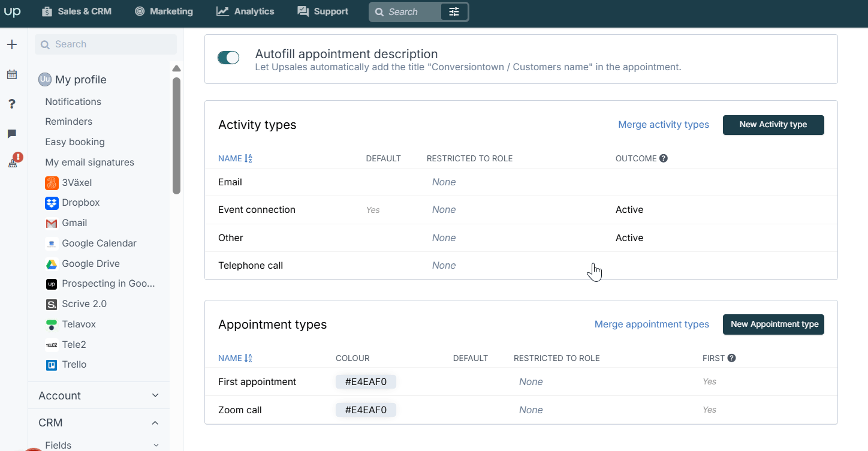Click the Prospecting in Google icon
The height and width of the screenshot is (451, 868).
52,284
